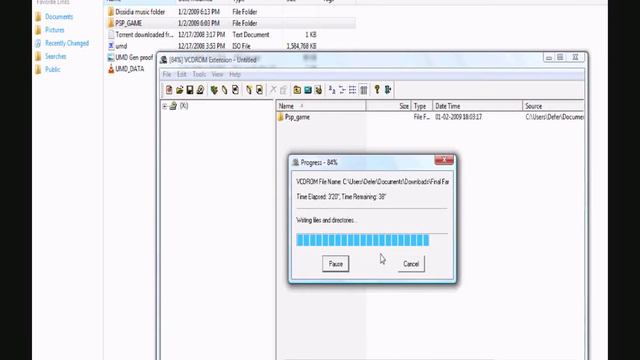Open Searches in Explorer favorites
Viewport: 640px width, 360px height.
[x=56, y=56]
